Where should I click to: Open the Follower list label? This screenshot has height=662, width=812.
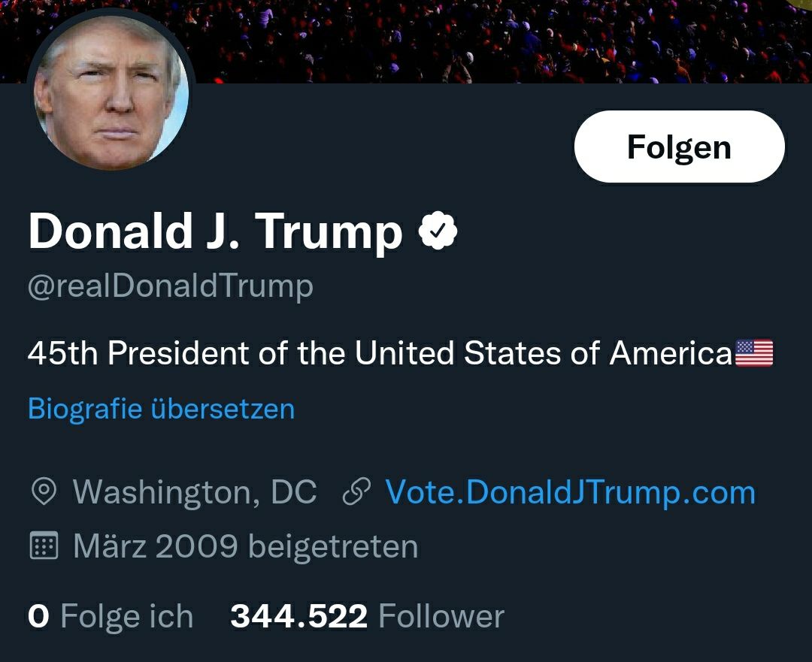441,617
